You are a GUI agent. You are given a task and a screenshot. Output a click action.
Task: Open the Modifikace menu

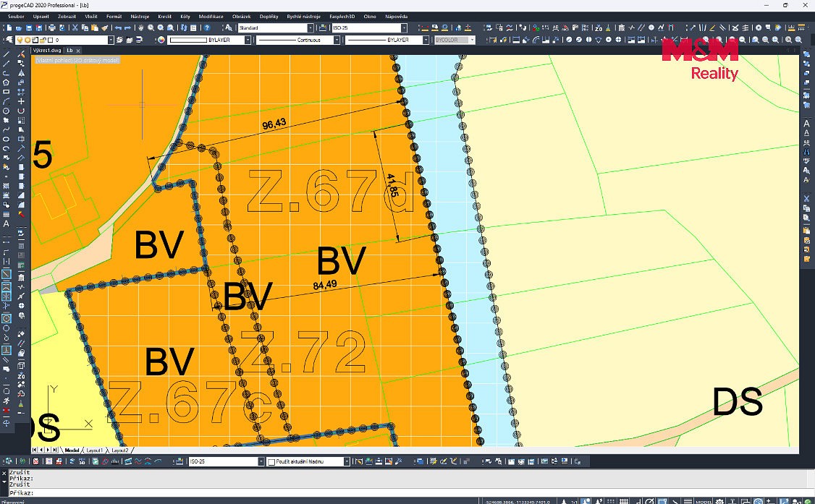coord(211,17)
